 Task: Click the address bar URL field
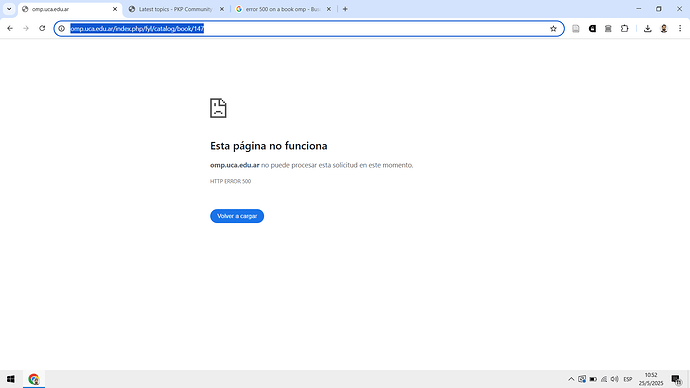click(308, 29)
